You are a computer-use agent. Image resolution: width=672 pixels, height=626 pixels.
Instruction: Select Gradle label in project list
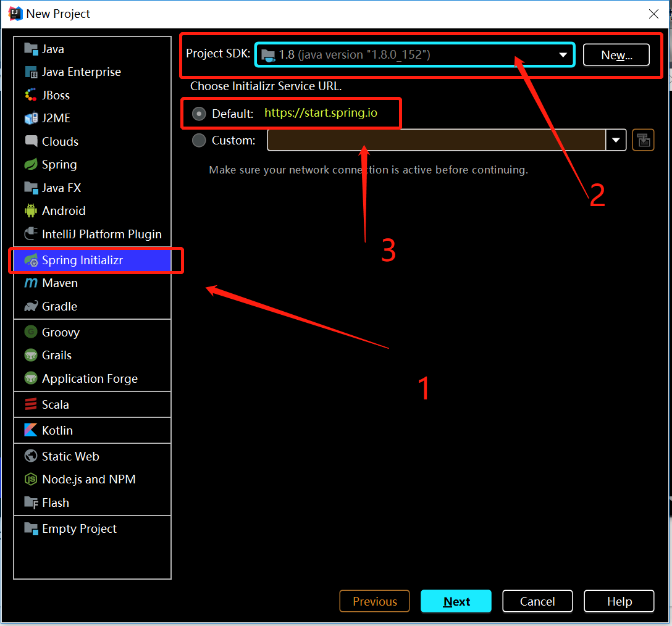[x=59, y=306]
